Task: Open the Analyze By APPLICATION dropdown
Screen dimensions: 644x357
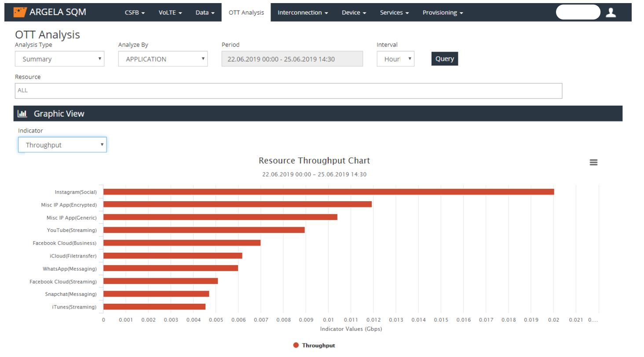Action: pos(163,59)
